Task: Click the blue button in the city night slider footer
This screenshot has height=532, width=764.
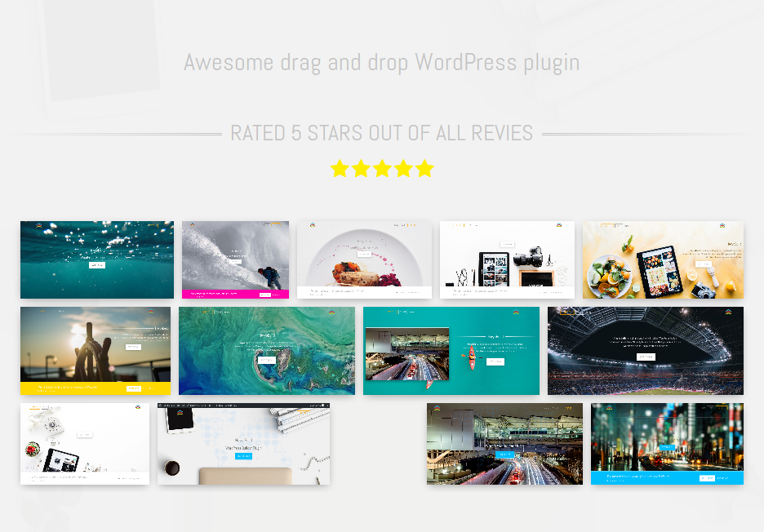Action: [708, 477]
